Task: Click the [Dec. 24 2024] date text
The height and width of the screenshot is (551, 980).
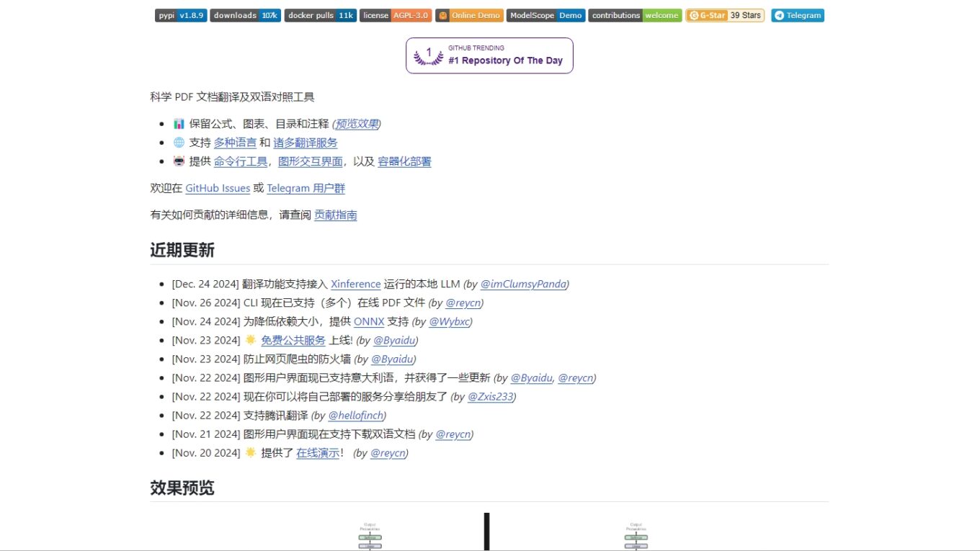Action: (x=205, y=284)
